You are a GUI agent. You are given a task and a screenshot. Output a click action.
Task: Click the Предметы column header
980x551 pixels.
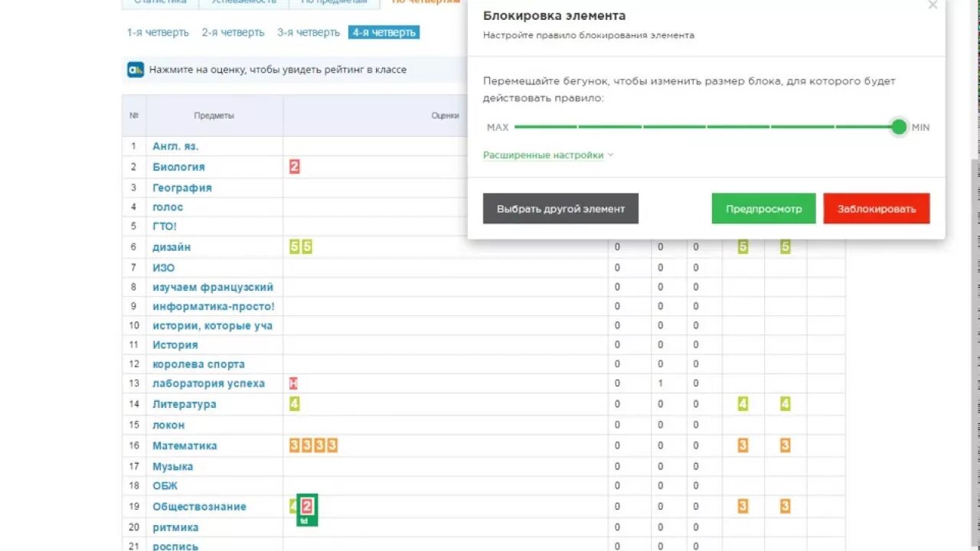214,116
